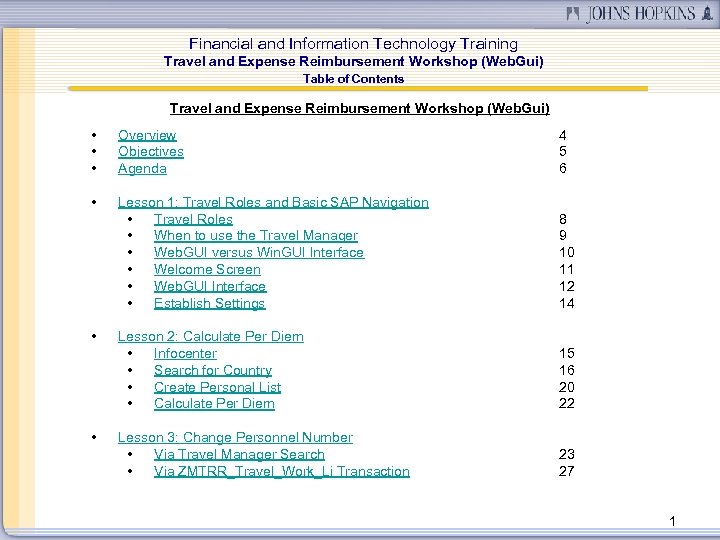Click page number 15 beside Infocenter
Image resolution: width=720 pixels, height=540 pixels.
[x=567, y=354]
